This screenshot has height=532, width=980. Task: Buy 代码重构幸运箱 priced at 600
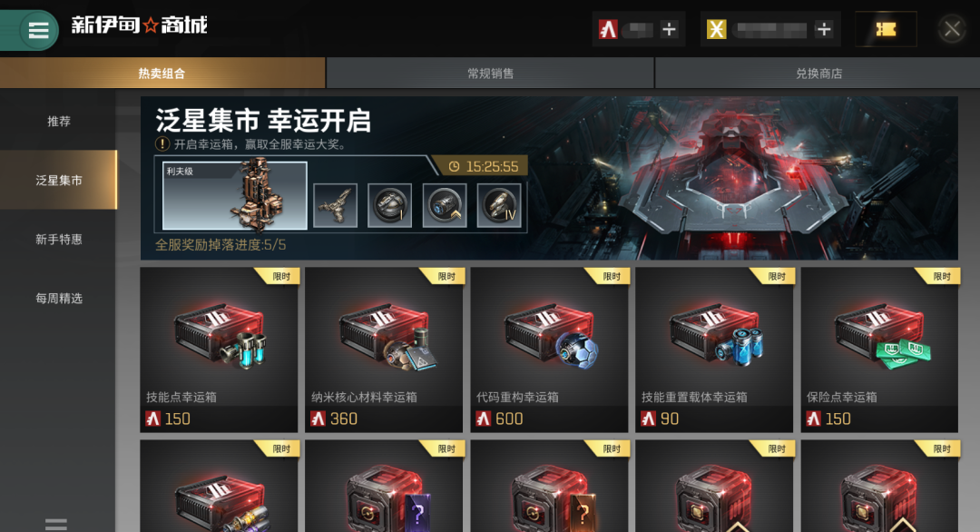549,350
